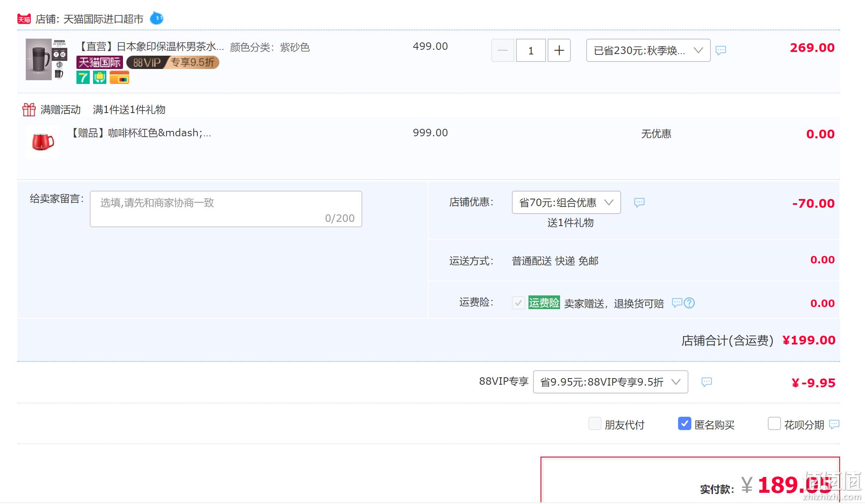
Task: Enable the 朋友代付 checkbox
Action: (x=595, y=424)
